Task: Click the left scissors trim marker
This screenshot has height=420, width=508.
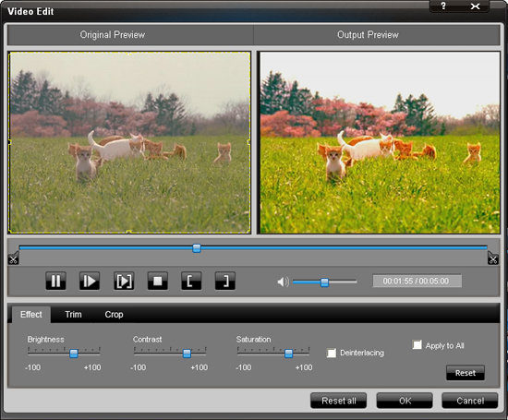Action: tap(13, 258)
